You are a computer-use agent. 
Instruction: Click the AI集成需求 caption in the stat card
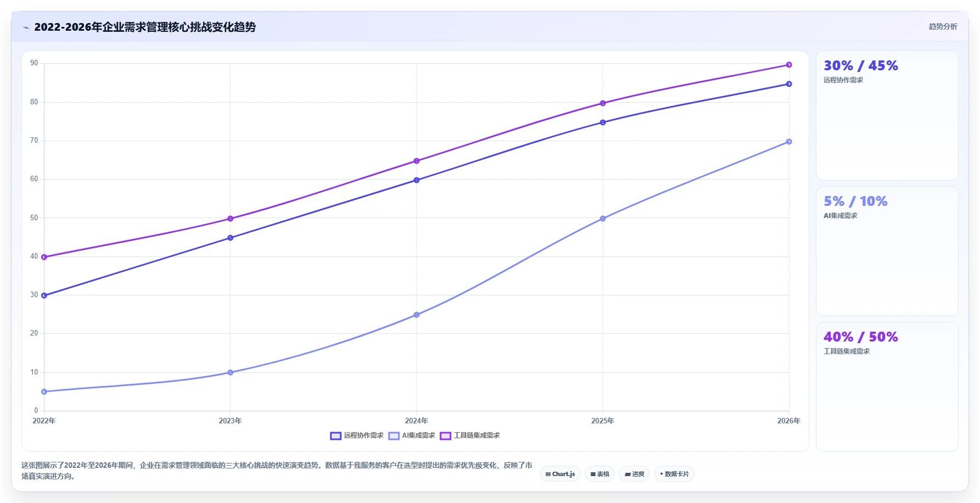(x=840, y=216)
